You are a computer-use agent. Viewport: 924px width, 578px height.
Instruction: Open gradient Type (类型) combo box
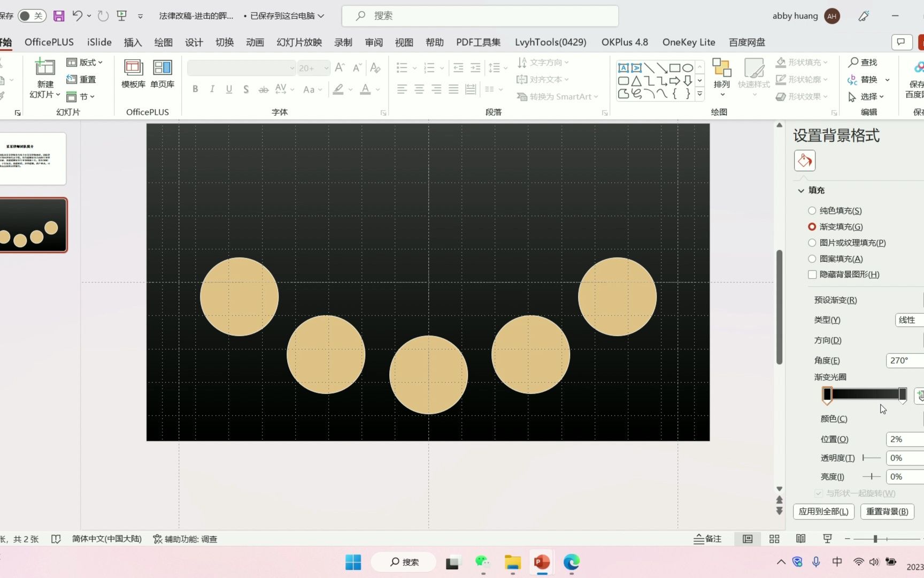(x=909, y=320)
